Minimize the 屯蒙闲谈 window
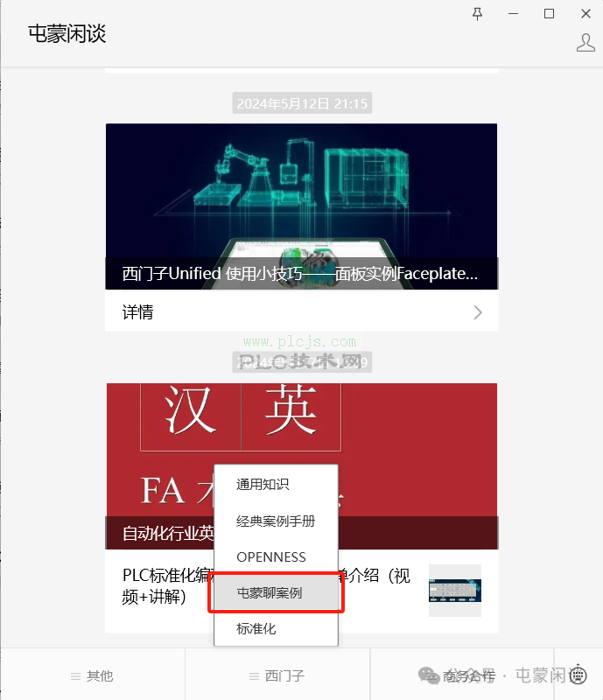 pos(513,14)
